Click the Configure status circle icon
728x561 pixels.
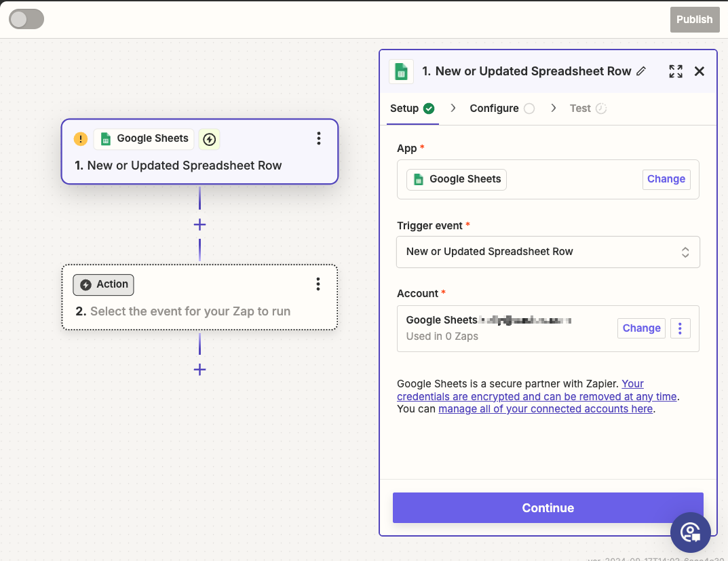(x=529, y=109)
